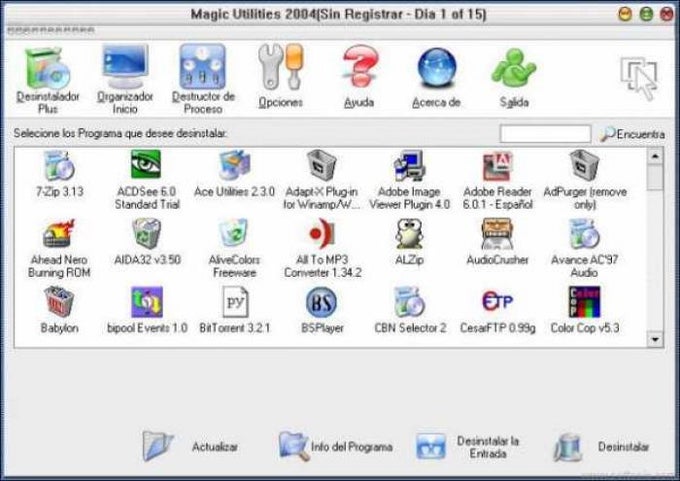This screenshot has height=481, width=680.
Task: Select CesarFTP 0.99g entry
Action: 497,310
